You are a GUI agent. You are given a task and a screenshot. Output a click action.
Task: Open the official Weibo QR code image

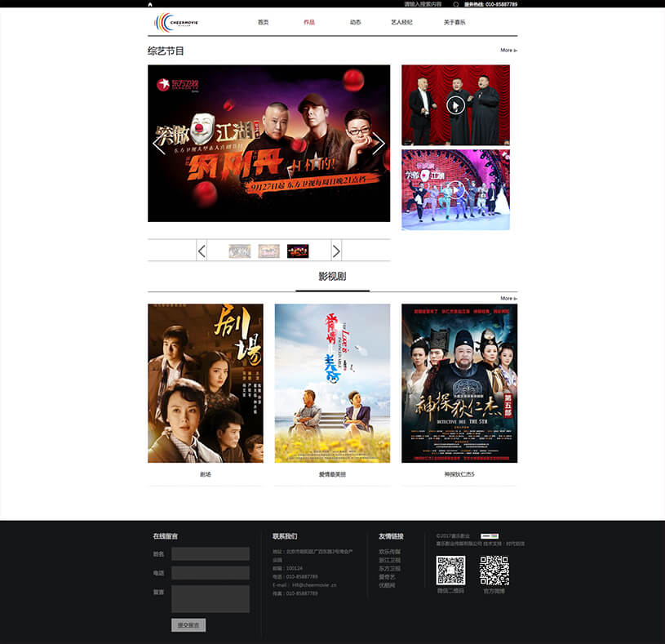coord(494,571)
